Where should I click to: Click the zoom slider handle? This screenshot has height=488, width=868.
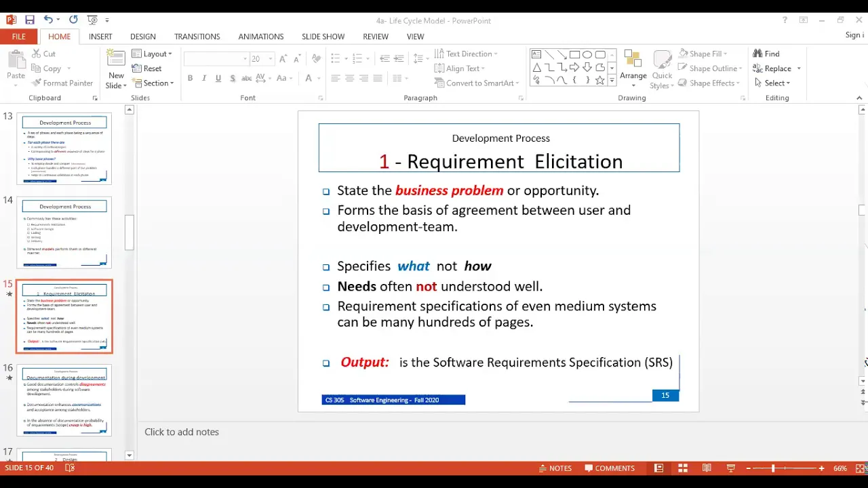(x=772, y=468)
